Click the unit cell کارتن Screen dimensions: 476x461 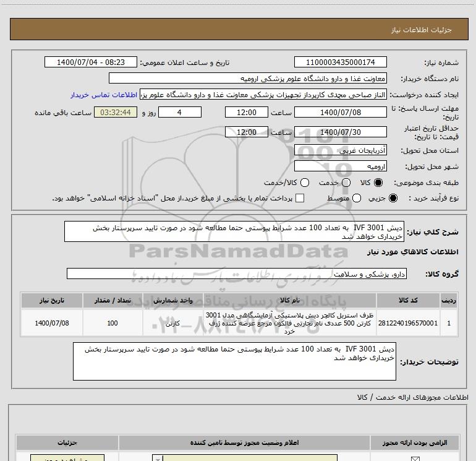(172, 323)
